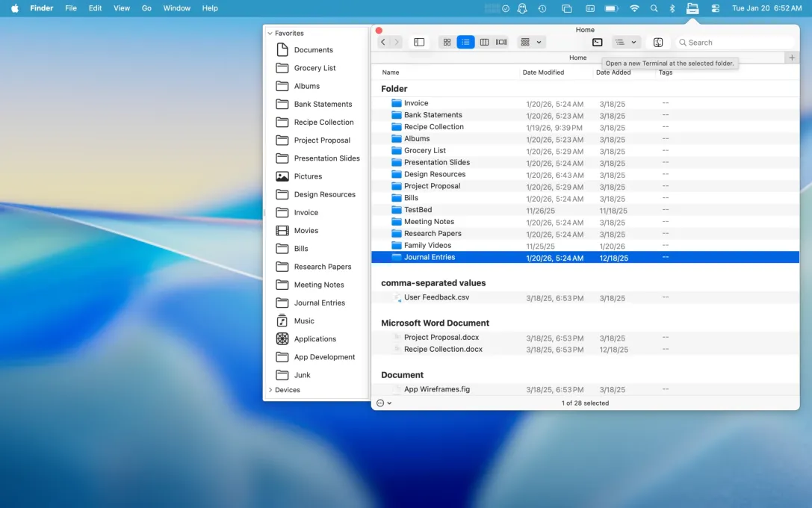Image resolution: width=812 pixels, height=508 pixels.
Task: Open Spotlight search in menu bar
Action: pos(654,8)
